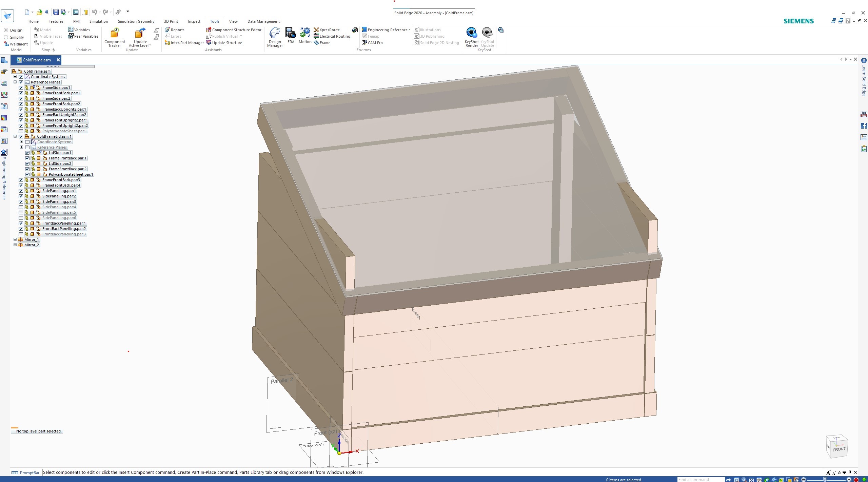Click the Save icon in the quick access toolbar
Screen dimensions: 868x482
pyautogui.click(x=56, y=12)
